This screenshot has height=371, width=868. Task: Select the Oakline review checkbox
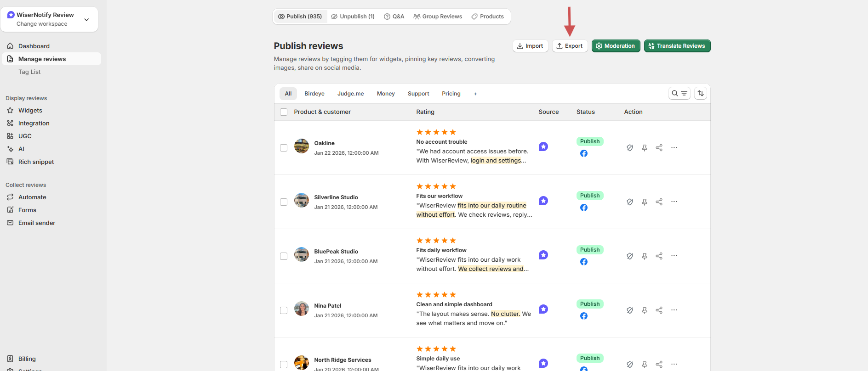pyautogui.click(x=284, y=148)
